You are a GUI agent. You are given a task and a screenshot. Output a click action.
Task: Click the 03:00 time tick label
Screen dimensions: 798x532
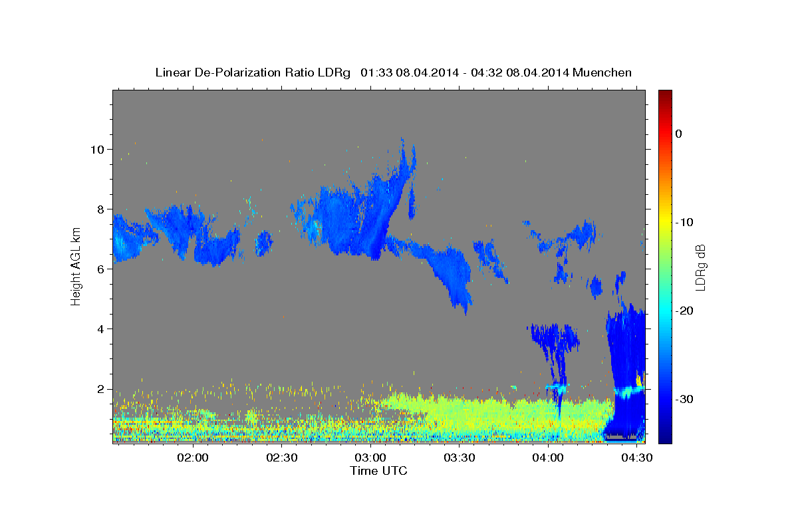tap(370, 458)
